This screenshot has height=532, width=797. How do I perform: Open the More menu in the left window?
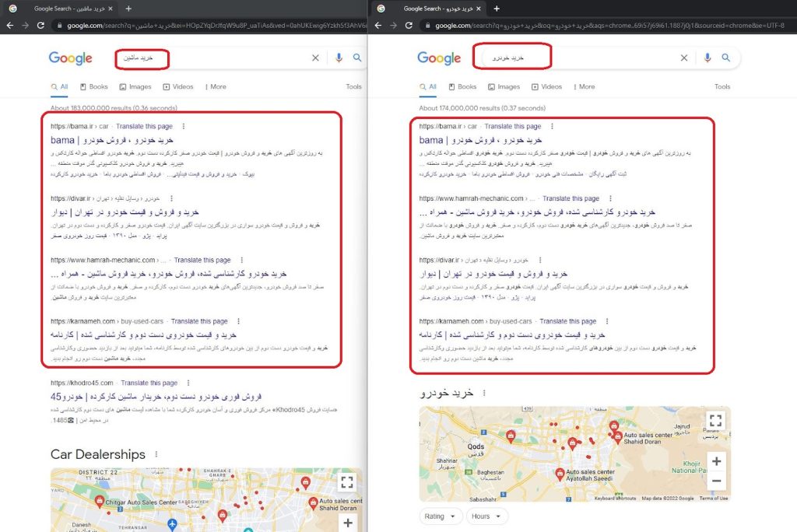click(216, 87)
